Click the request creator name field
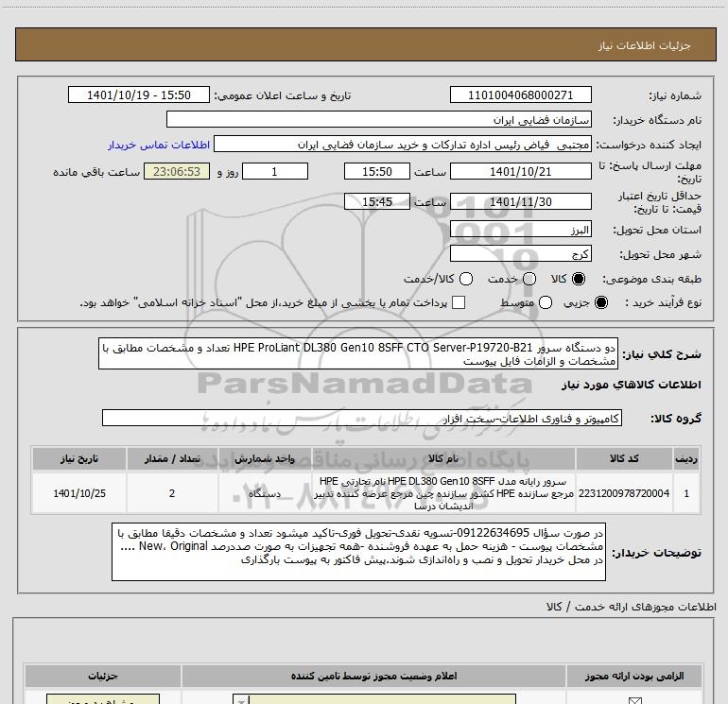The image size is (728, 704). (403, 145)
